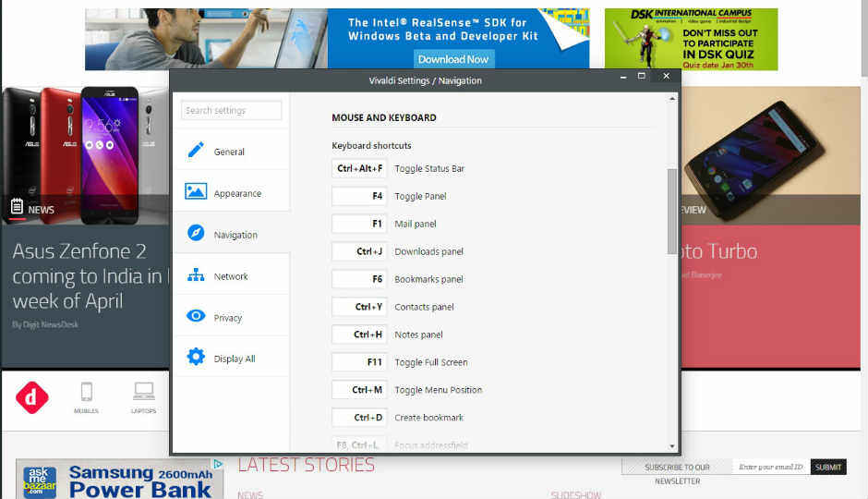
Task: Click the Toggle Panel label
Action: click(420, 196)
